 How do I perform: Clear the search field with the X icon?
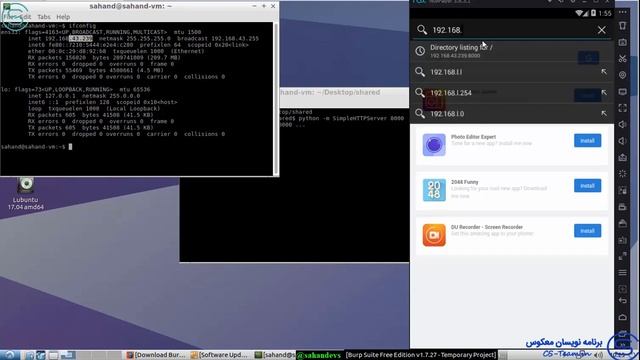tap(602, 30)
